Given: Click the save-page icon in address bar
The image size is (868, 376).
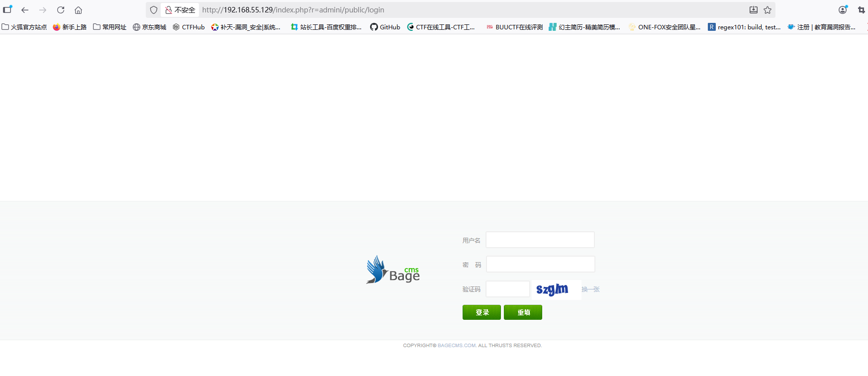Looking at the screenshot, I should (x=754, y=10).
